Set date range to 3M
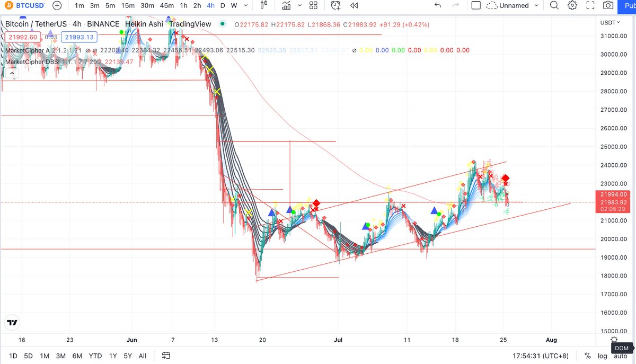Screen dimensions: 636x364 tap(60, 356)
